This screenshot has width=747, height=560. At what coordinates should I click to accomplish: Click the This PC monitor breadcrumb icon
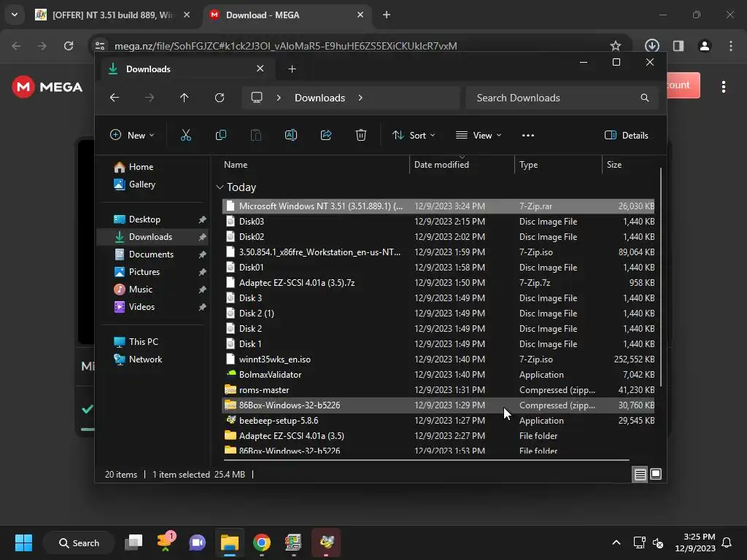pyautogui.click(x=257, y=98)
